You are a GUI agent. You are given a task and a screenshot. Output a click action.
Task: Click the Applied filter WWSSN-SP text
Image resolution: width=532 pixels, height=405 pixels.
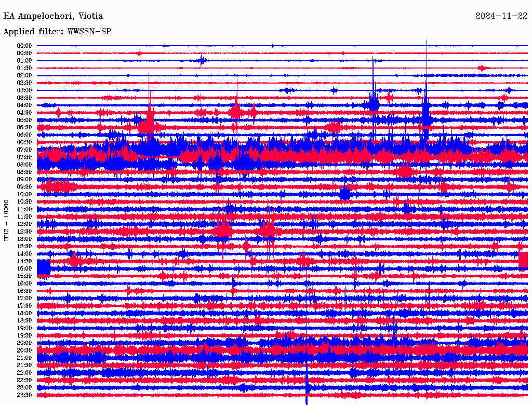[x=57, y=32]
